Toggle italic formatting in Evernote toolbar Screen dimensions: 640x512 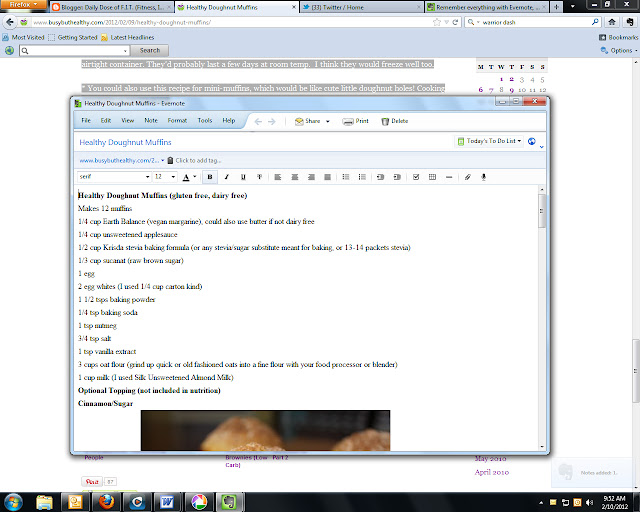coord(227,177)
